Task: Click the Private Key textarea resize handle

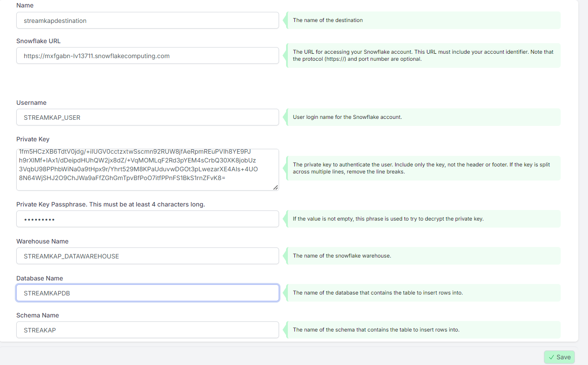Action: 276,187
